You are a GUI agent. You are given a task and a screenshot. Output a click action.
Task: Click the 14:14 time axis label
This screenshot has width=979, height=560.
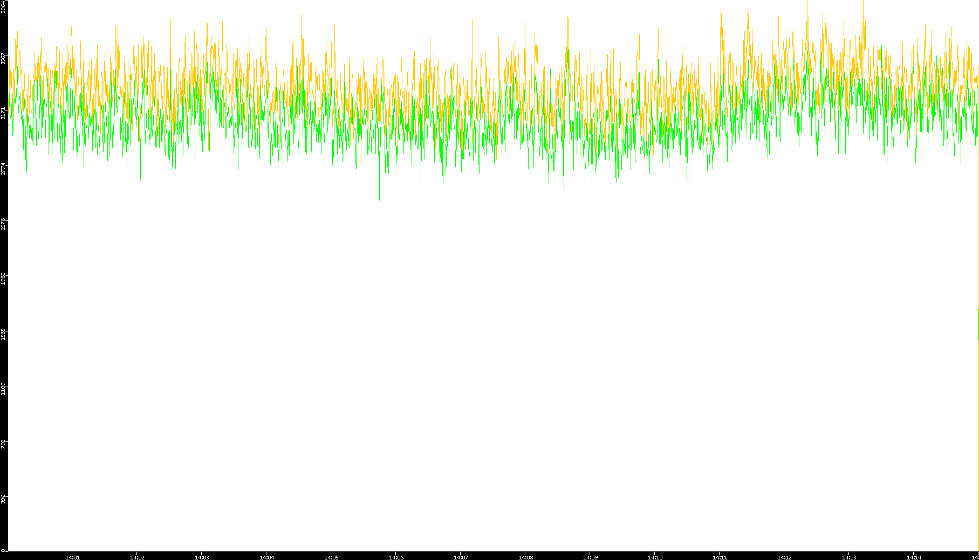click(x=914, y=557)
